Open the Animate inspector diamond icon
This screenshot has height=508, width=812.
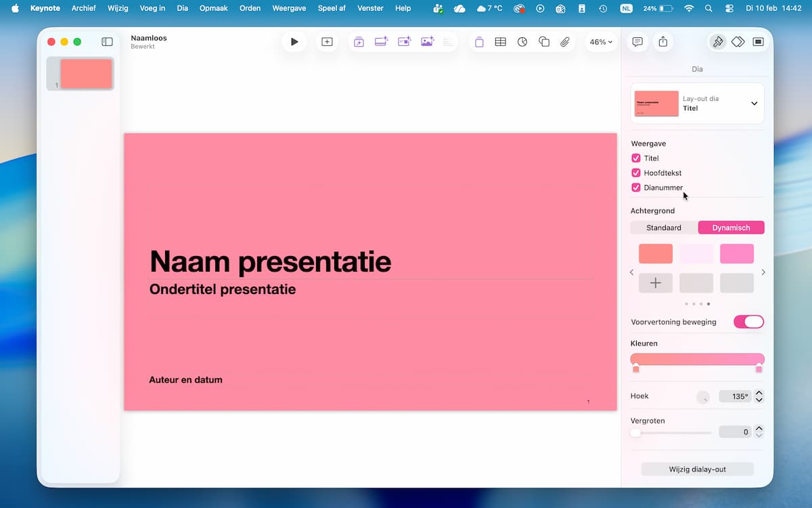[x=738, y=42]
